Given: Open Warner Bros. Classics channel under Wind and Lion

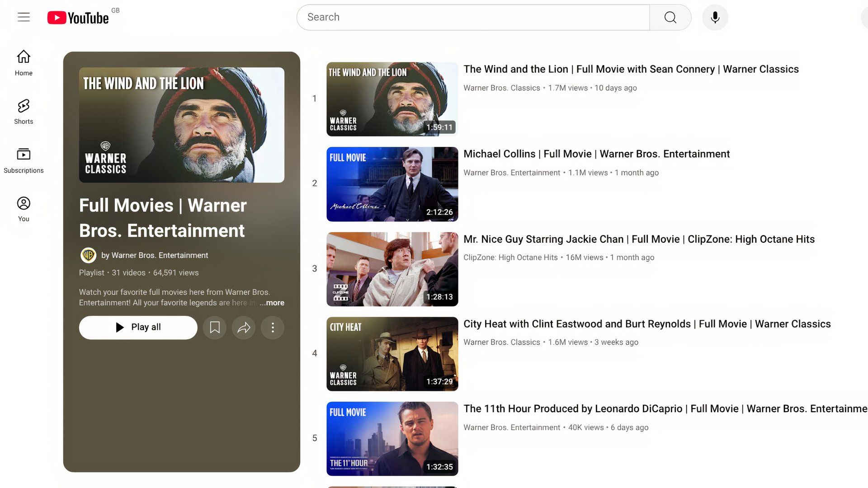Looking at the screenshot, I should click(x=501, y=88).
